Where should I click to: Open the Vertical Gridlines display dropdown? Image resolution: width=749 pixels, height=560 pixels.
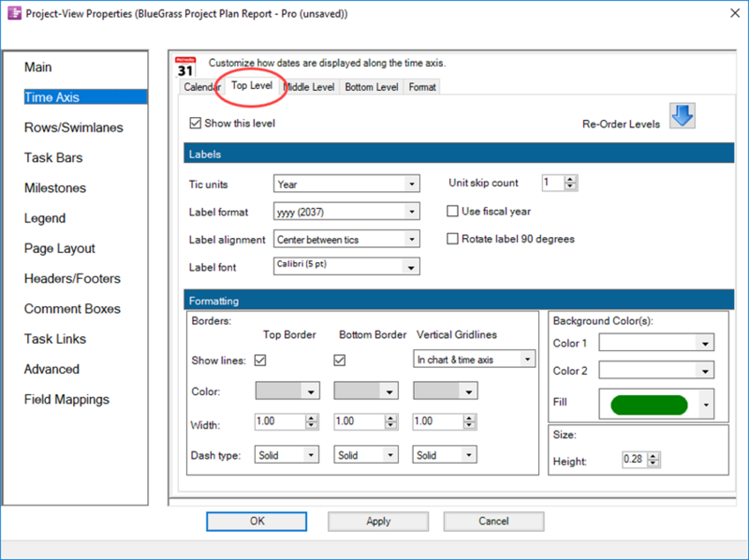pos(474,360)
